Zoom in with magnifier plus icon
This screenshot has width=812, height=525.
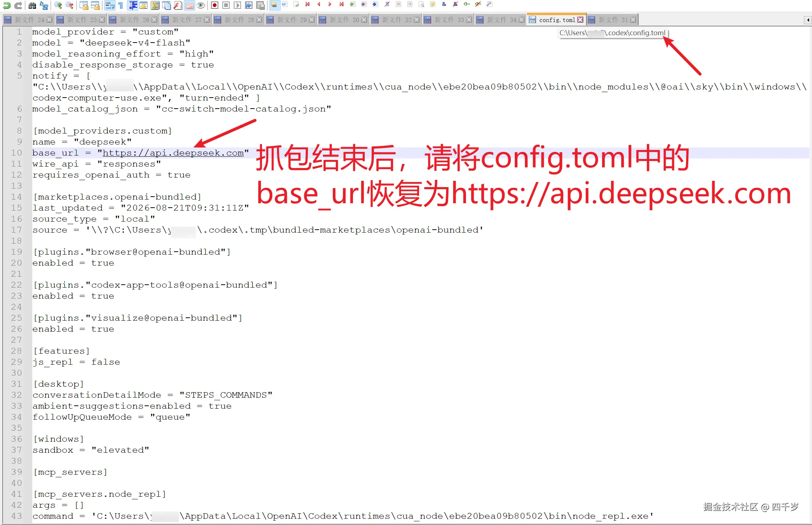(58, 5)
